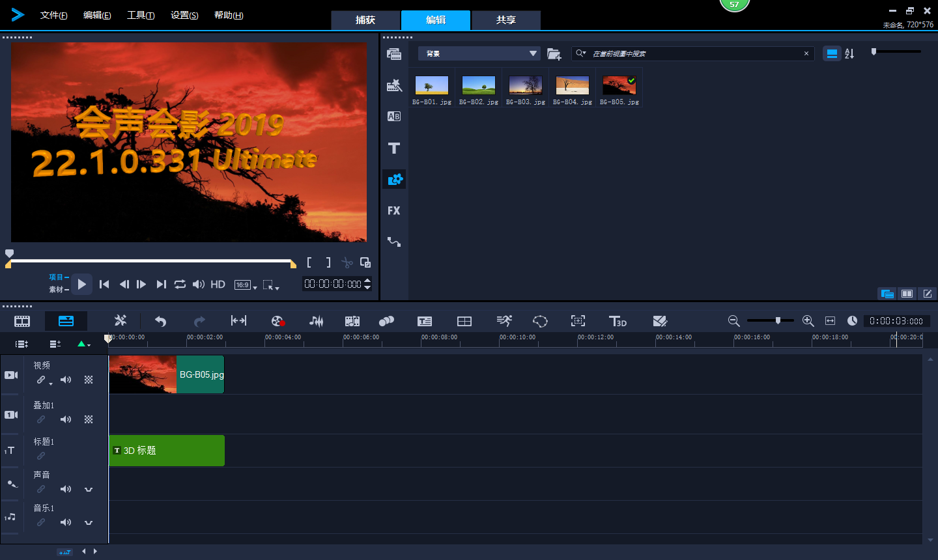This screenshot has height=560, width=938.
Task: Fit project in timeline window
Action: click(x=830, y=321)
